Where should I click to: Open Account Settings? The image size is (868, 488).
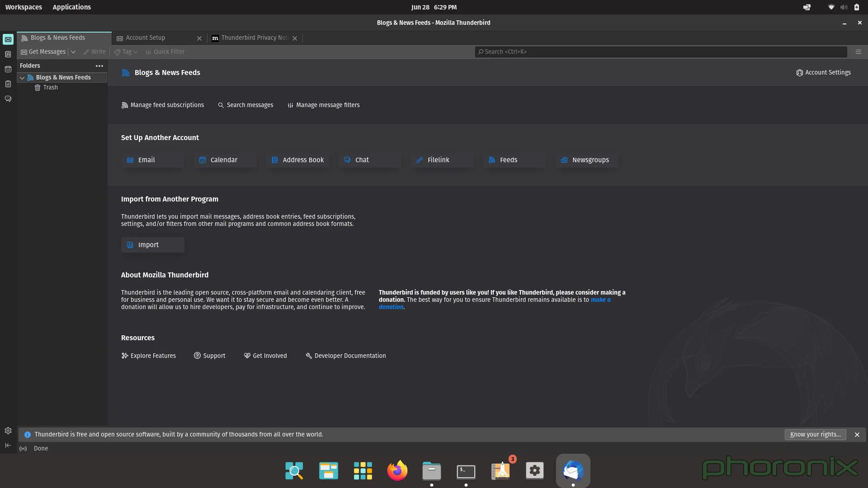(x=823, y=73)
